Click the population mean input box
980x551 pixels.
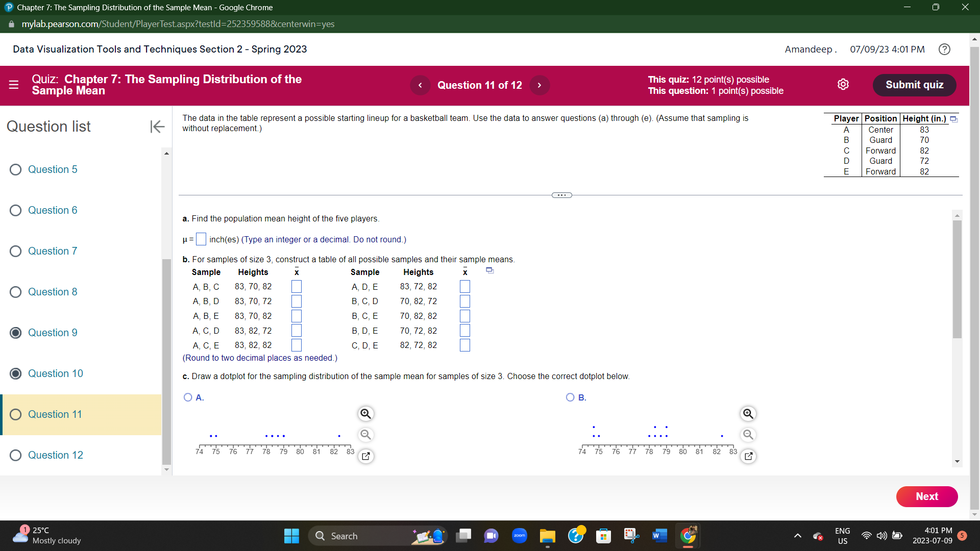tap(201, 239)
